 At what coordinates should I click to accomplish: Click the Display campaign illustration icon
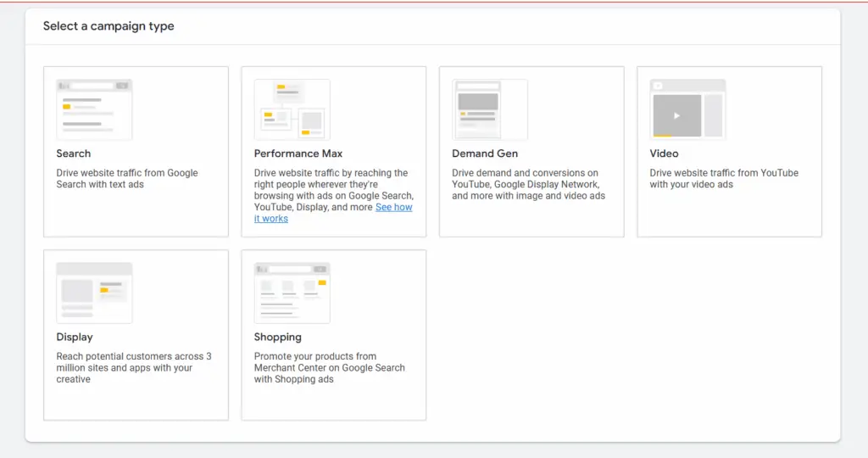point(94,293)
